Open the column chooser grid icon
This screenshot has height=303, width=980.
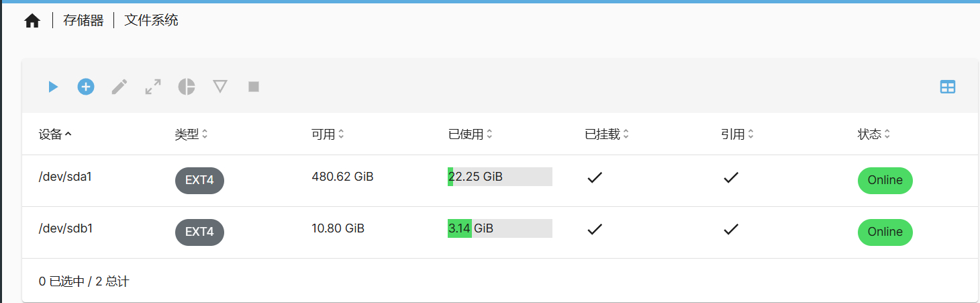click(948, 87)
